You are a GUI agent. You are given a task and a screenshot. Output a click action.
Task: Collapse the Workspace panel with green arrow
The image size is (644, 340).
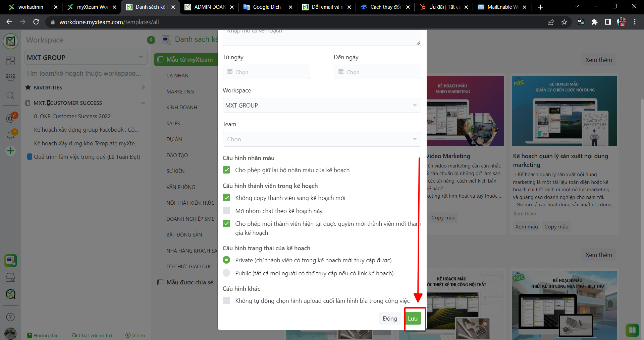tap(151, 40)
